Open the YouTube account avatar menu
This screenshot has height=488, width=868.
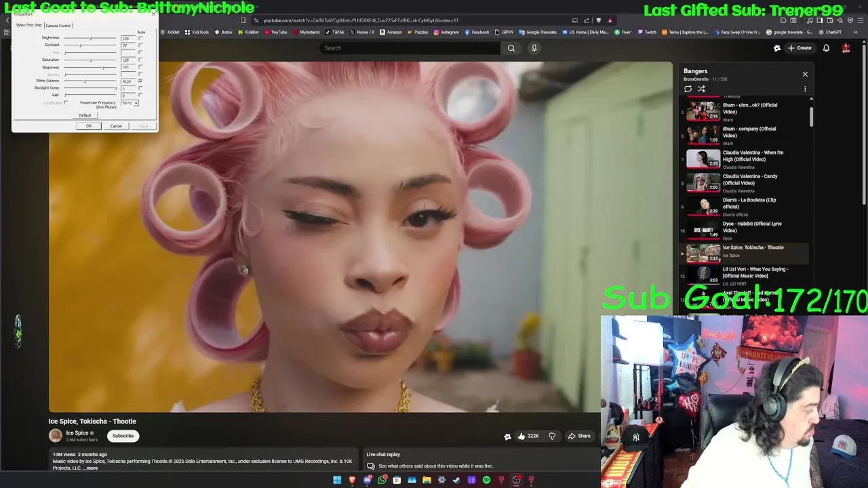click(x=846, y=48)
